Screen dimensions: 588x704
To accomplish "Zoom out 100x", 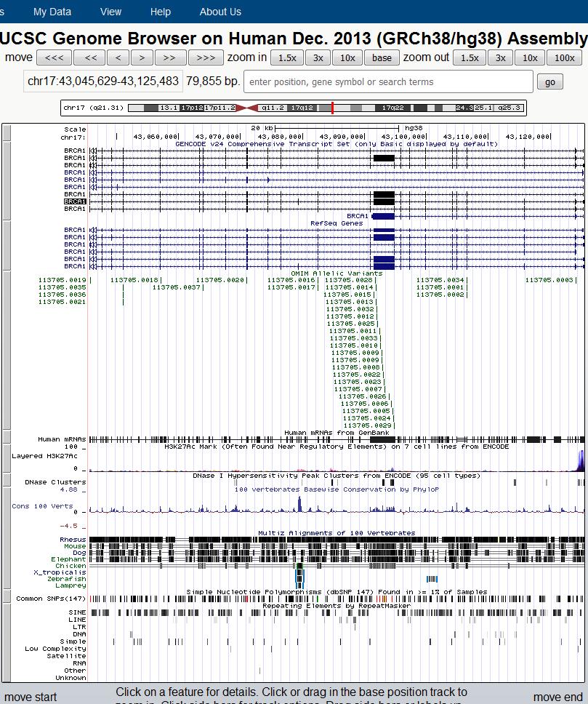I will click(x=564, y=58).
